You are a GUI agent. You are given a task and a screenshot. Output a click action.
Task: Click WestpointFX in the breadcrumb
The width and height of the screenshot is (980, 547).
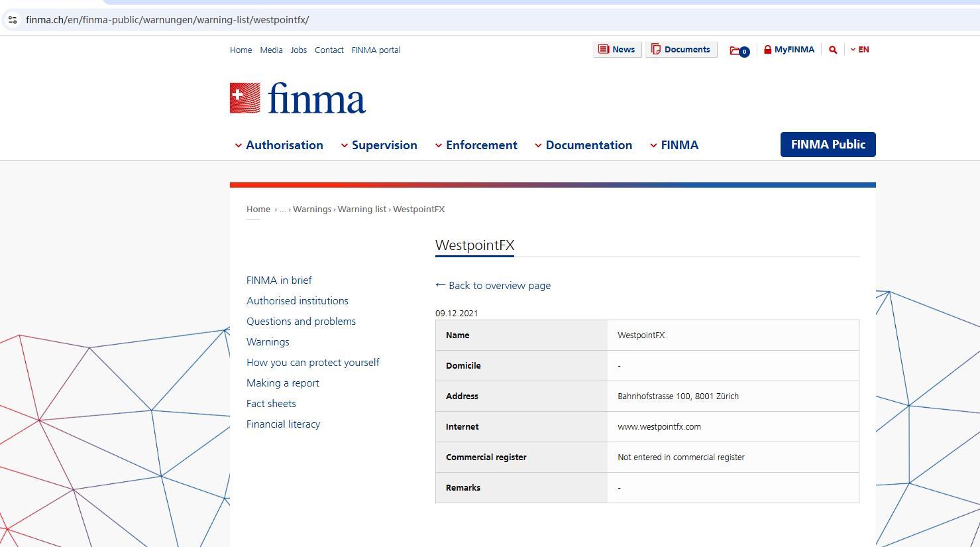(x=419, y=210)
